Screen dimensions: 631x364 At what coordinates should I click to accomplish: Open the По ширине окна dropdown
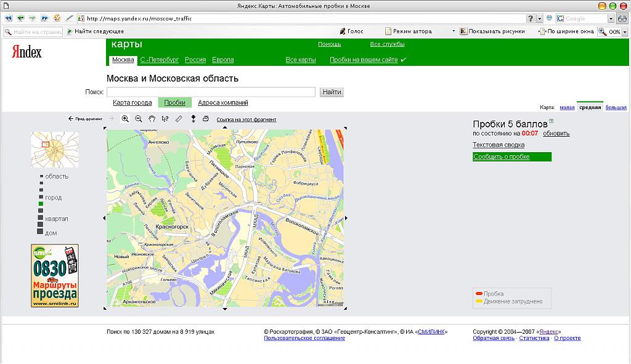point(567,31)
